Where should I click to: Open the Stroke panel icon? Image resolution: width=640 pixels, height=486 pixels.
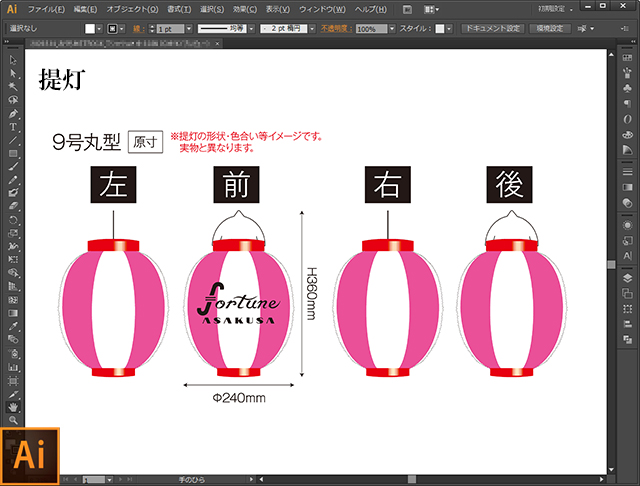pos(627,172)
